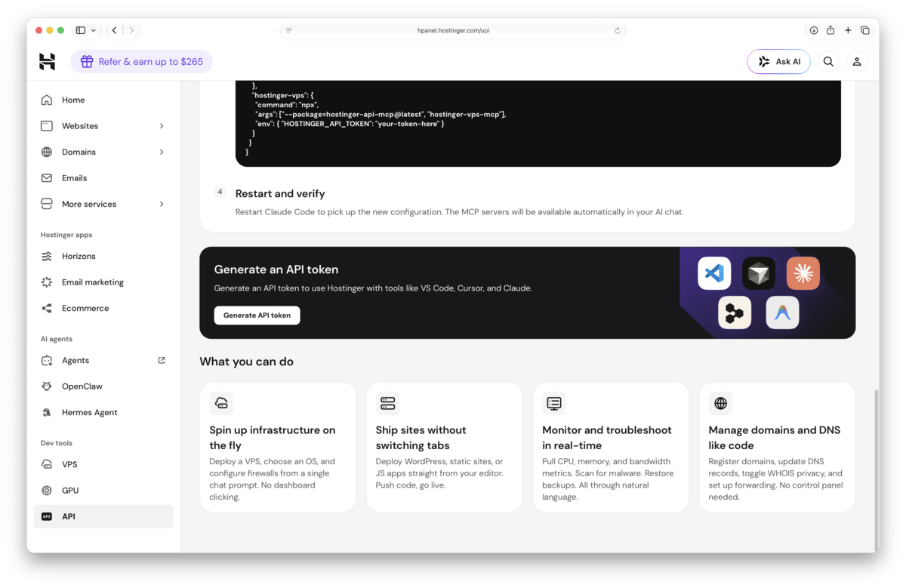
Task: Click the Manage domains and DNS title
Action: coord(775,438)
